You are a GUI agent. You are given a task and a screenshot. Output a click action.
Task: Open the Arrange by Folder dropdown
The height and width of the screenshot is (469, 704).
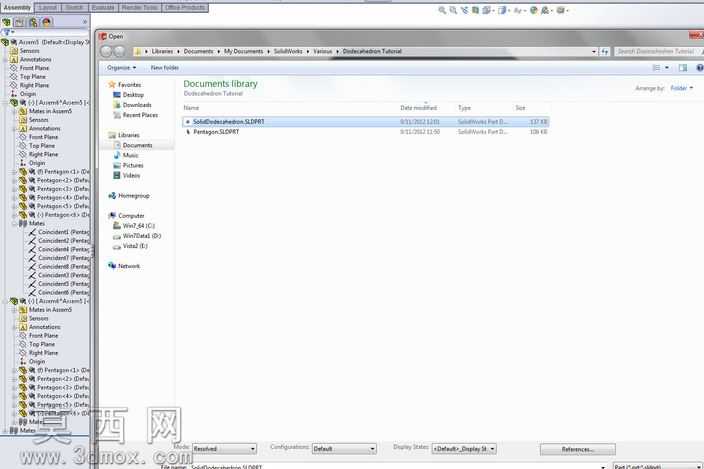pyautogui.click(x=682, y=88)
